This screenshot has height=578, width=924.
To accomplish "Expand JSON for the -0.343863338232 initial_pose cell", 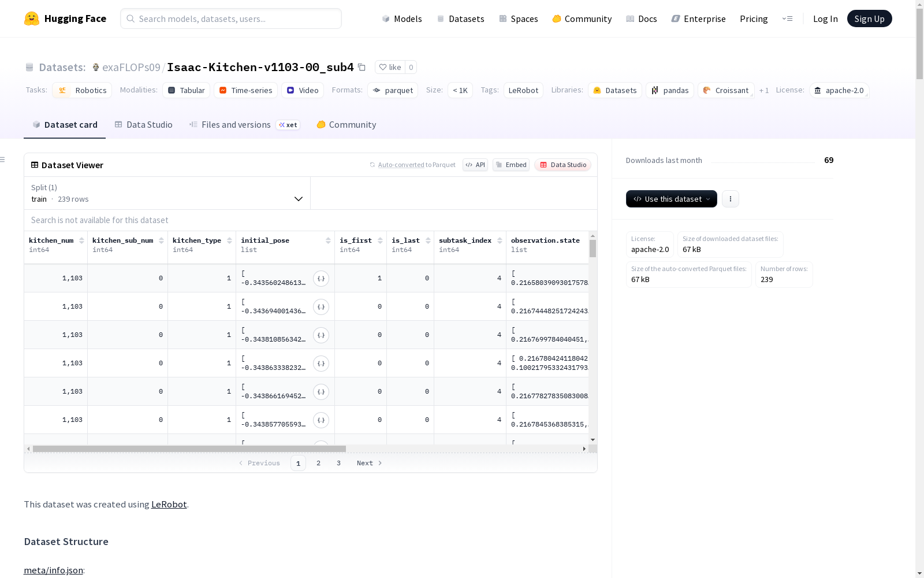I will (321, 364).
